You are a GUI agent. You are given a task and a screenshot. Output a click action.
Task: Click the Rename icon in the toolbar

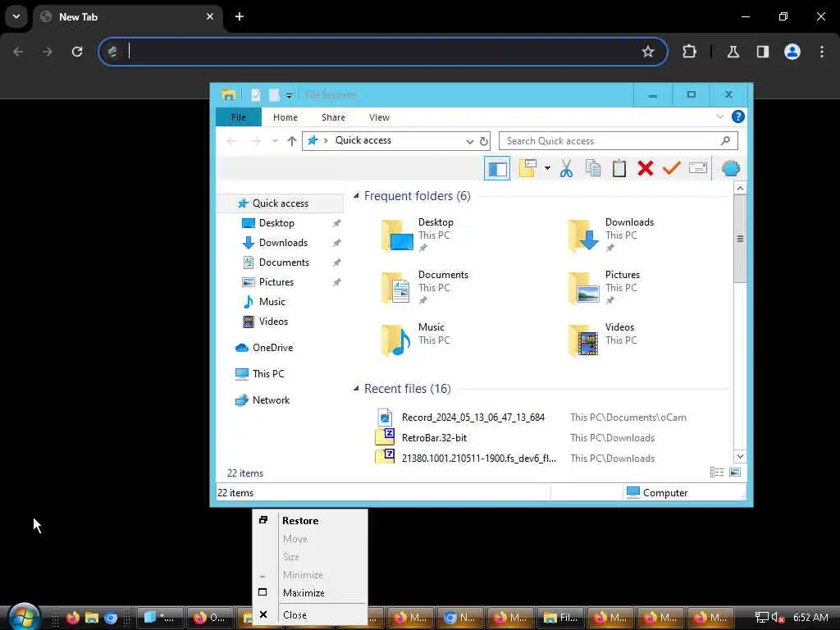[x=698, y=168]
